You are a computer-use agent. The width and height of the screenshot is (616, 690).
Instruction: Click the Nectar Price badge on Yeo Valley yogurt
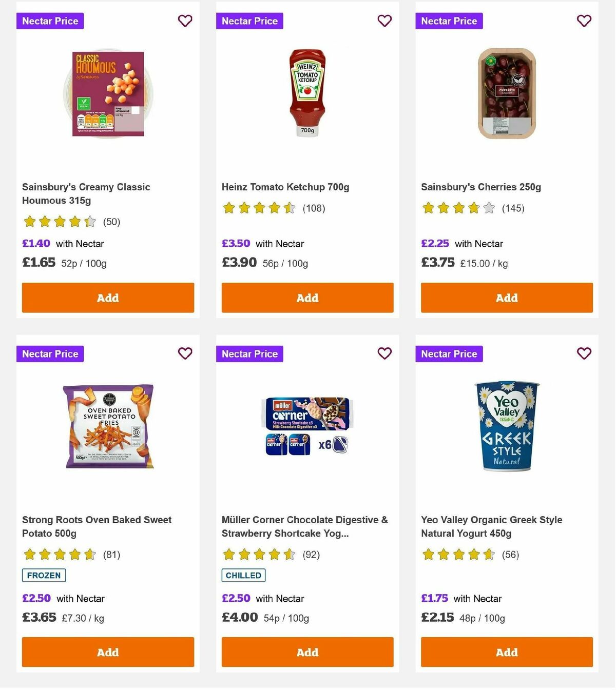(449, 353)
